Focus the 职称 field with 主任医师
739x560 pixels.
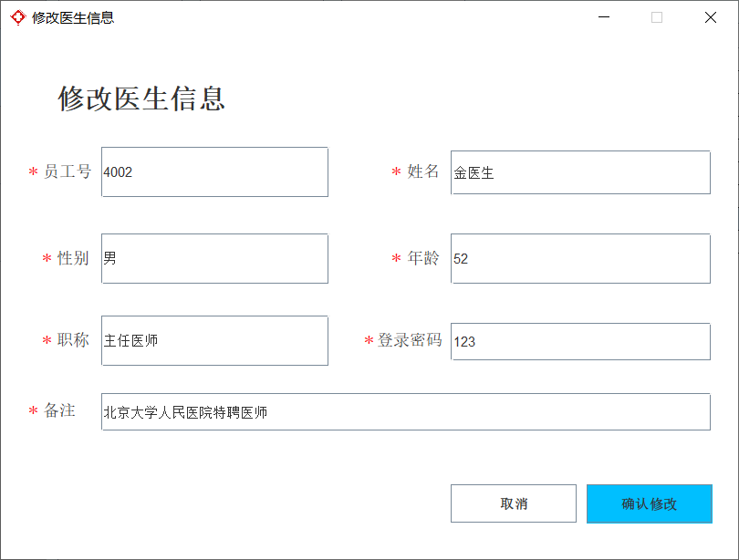point(214,340)
